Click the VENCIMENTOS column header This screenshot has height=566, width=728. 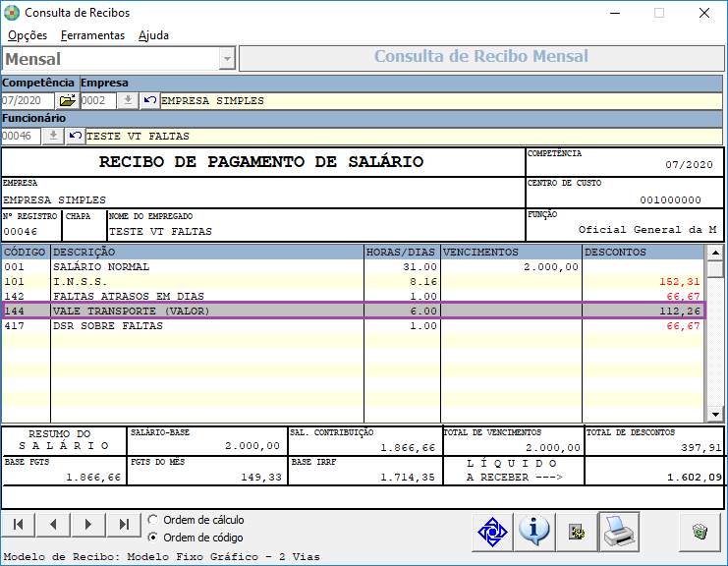pos(511,253)
